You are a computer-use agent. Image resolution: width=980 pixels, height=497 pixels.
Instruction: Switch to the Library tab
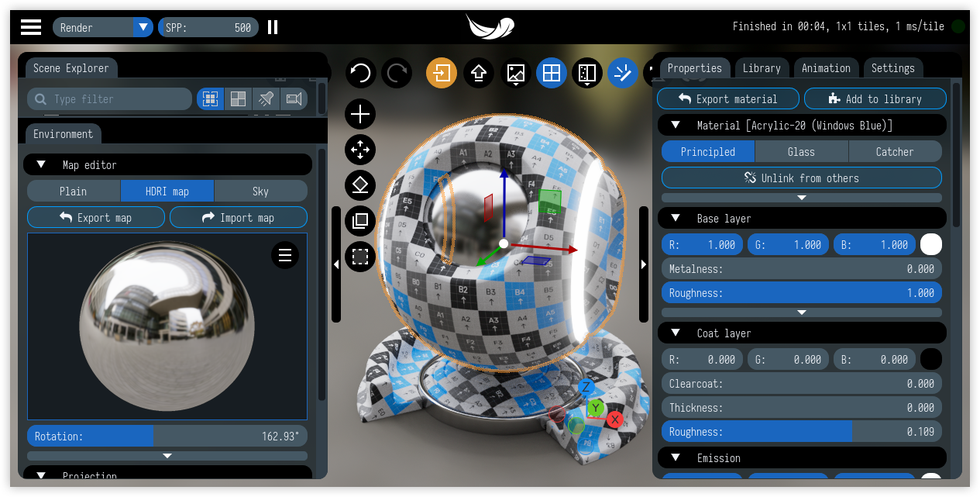click(x=762, y=68)
